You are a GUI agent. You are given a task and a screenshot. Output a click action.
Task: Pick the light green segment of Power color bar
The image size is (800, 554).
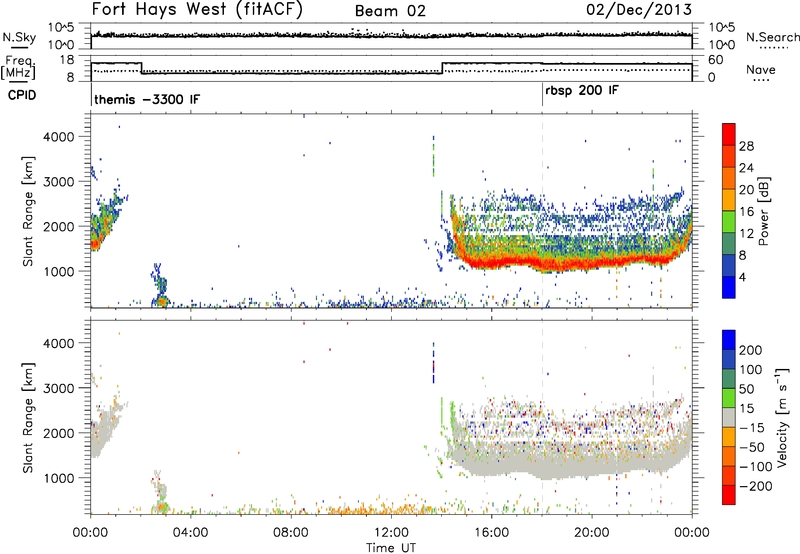click(x=729, y=221)
